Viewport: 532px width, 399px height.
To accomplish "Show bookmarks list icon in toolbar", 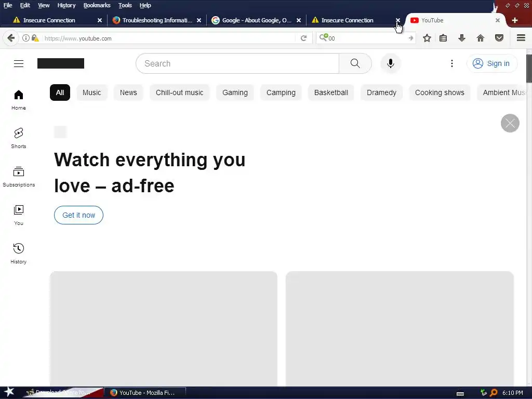I will (443, 38).
